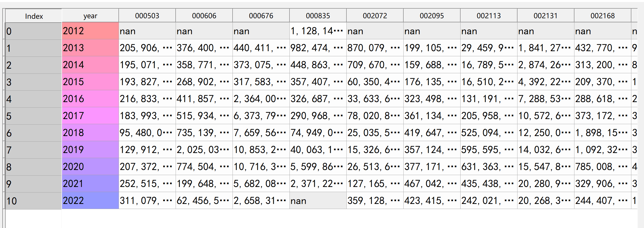Select row index 9

point(34,184)
